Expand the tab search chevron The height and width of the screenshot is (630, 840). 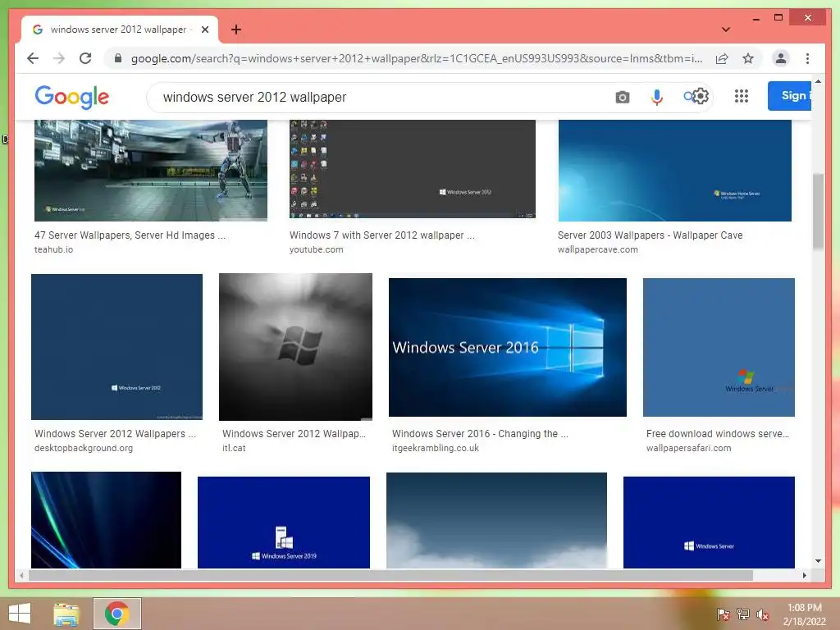pos(725,30)
